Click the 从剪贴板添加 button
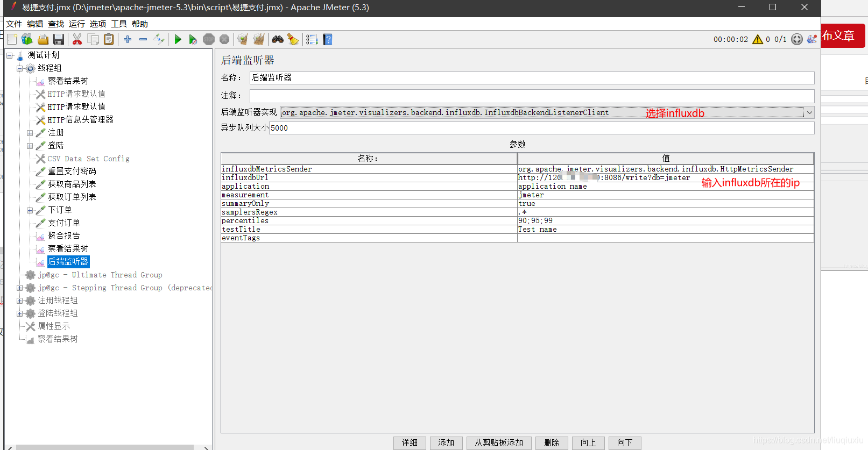 pos(499,443)
